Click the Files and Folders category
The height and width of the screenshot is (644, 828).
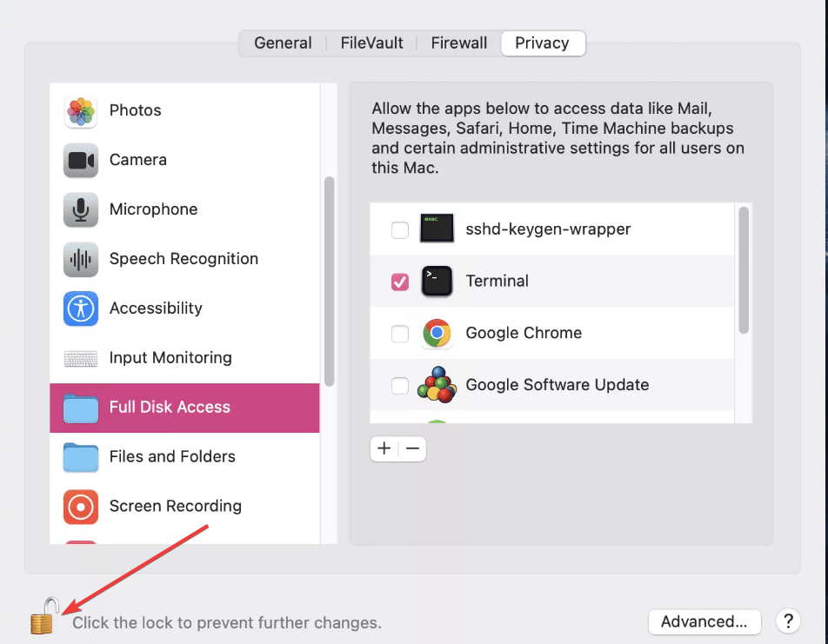(172, 456)
